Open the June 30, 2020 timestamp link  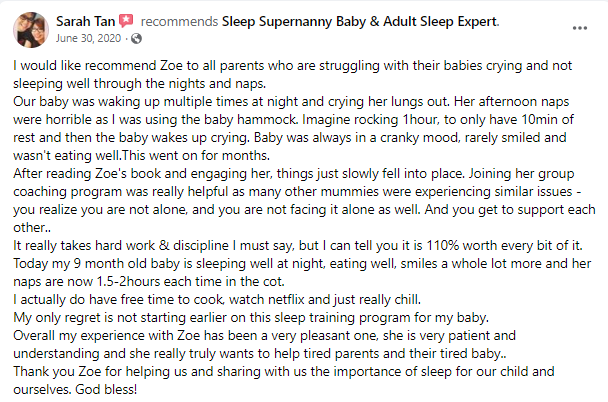88,38
